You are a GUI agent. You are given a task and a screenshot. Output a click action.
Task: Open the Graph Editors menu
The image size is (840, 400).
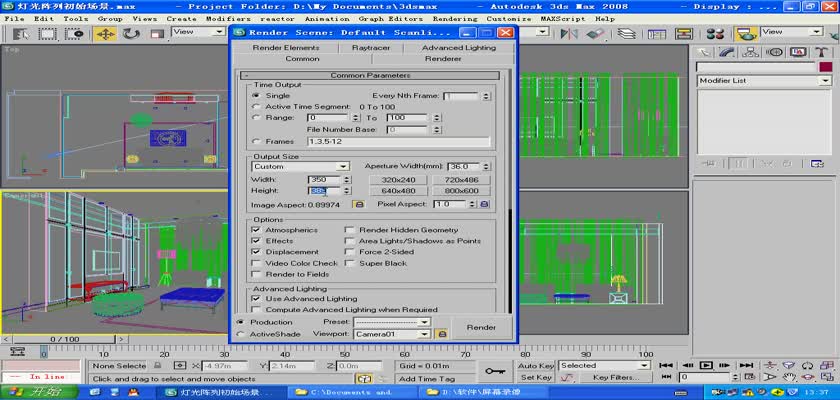click(391, 18)
